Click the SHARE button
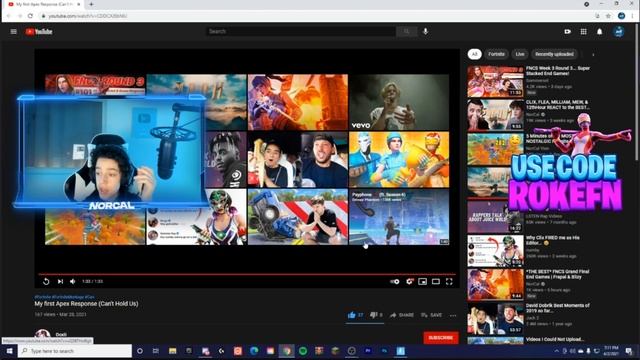This screenshot has width=640, height=360. (402, 315)
